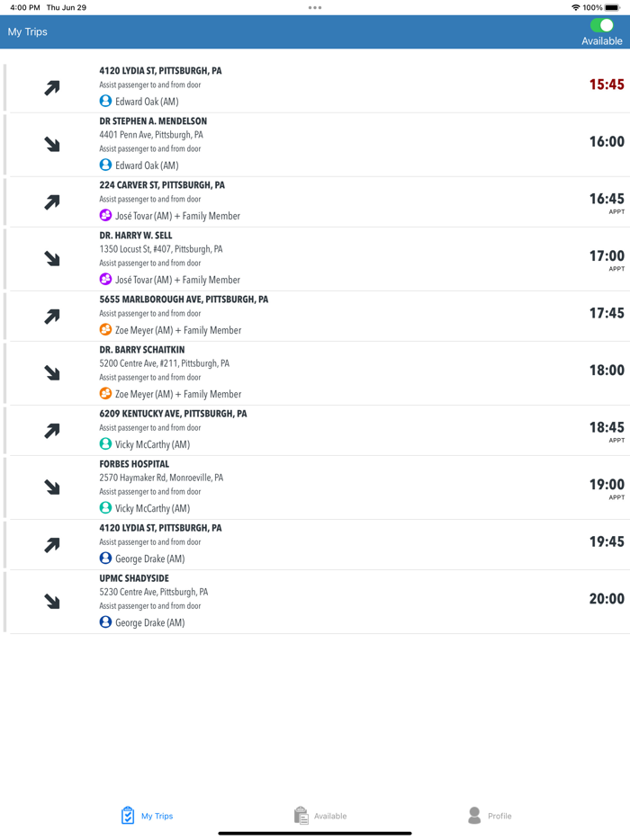Tap the pickup arrow for 6209 Kentucky Ave

coord(51,429)
